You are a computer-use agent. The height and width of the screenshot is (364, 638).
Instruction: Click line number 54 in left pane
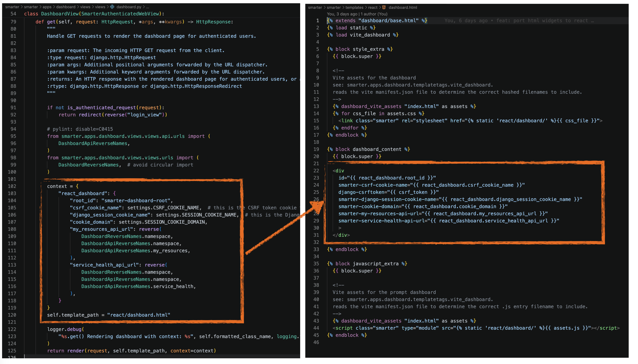pos(13,14)
